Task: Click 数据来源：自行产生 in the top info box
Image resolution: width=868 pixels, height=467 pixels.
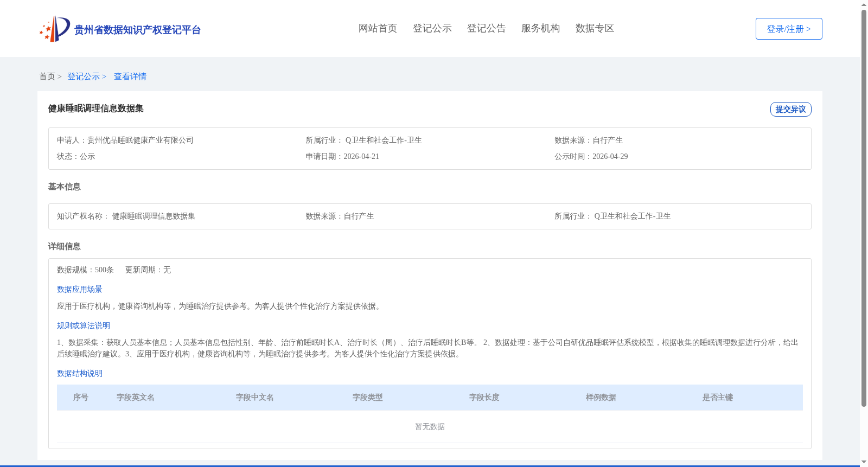Action: [589, 140]
